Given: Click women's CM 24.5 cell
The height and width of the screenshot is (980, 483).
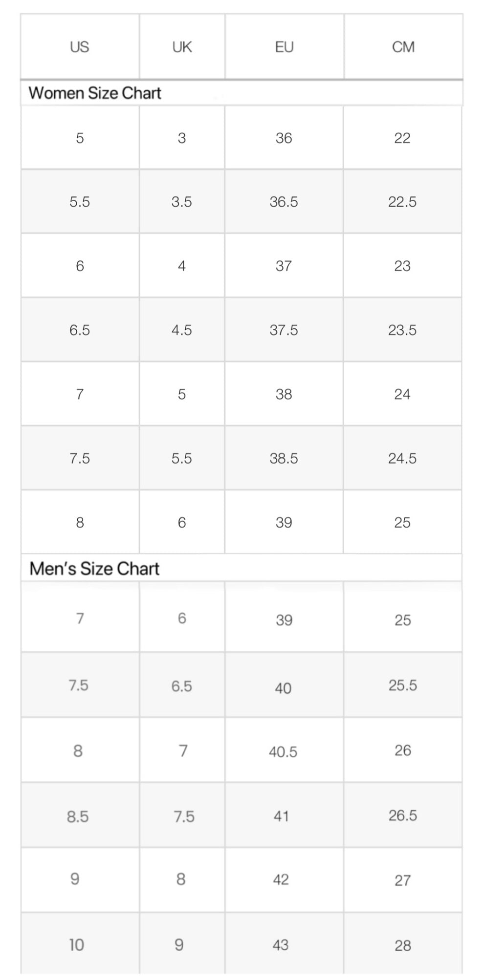Looking at the screenshot, I should (403, 458).
